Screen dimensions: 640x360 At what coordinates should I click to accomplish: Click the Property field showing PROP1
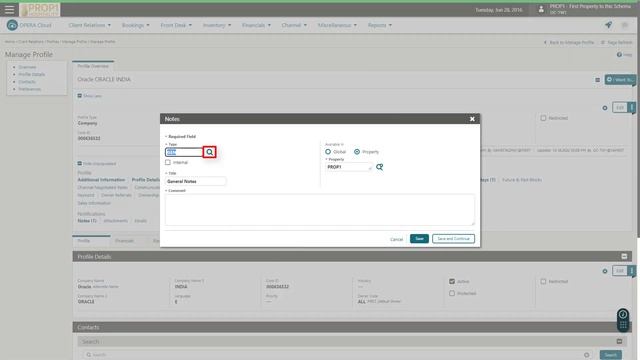pos(349,167)
